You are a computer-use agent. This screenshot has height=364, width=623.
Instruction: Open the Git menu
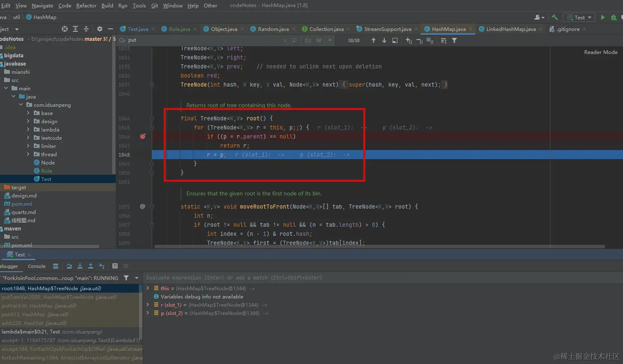point(155,5)
